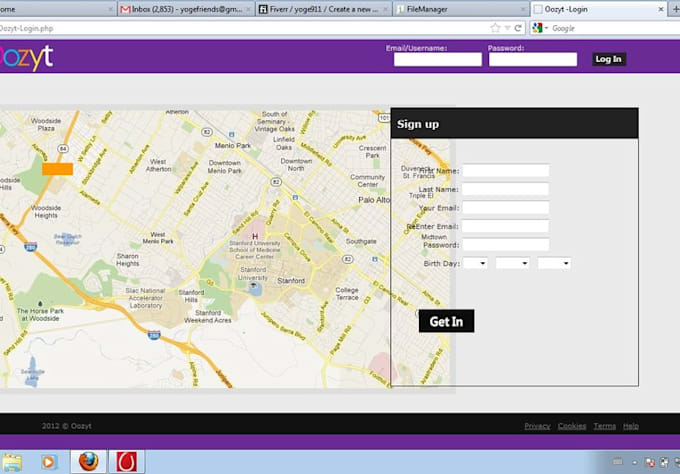Switch to the Gmail Inbox tab
This screenshot has height=474, width=680.
[186, 9]
